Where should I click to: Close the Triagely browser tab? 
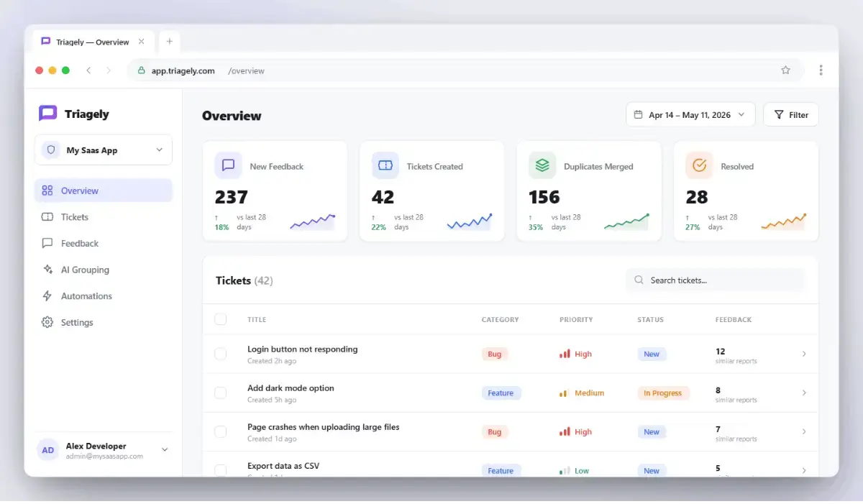tap(142, 42)
